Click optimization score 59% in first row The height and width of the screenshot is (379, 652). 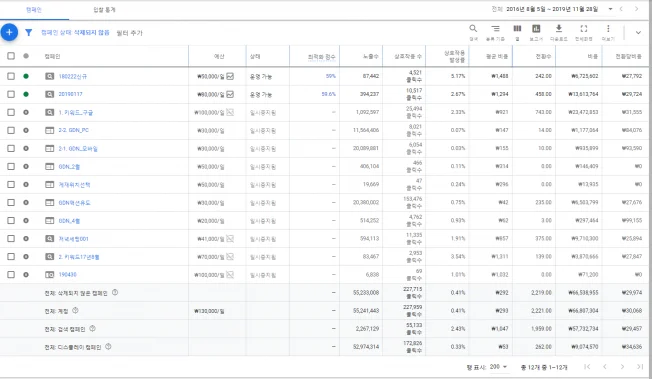pos(331,76)
